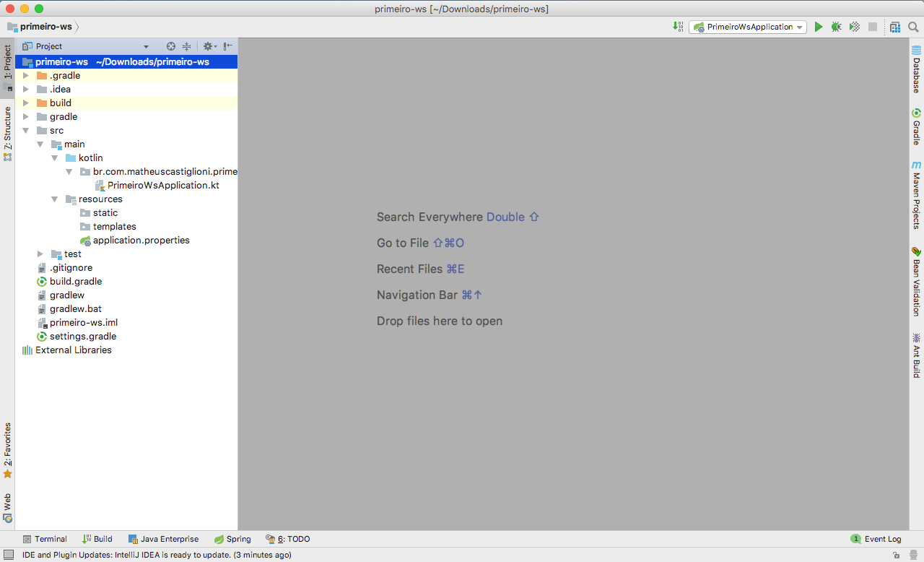Image resolution: width=924 pixels, height=562 pixels.
Task: Open Maven Projects tool window
Action: [917, 195]
